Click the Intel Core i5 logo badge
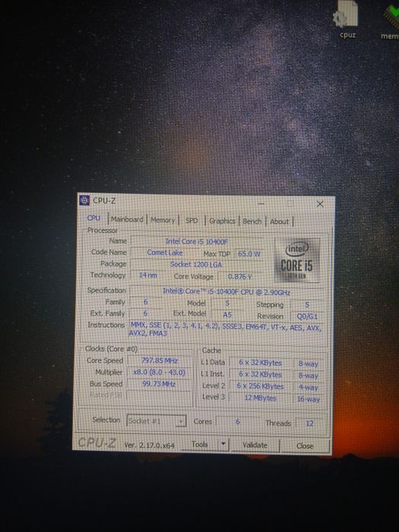The image size is (399, 532). (x=297, y=261)
